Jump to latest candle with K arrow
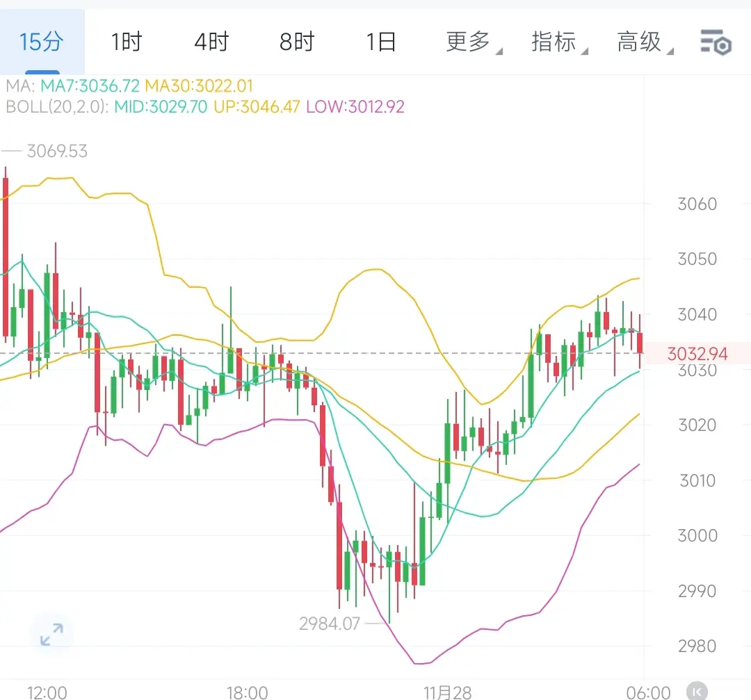751x700 pixels. point(696,691)
